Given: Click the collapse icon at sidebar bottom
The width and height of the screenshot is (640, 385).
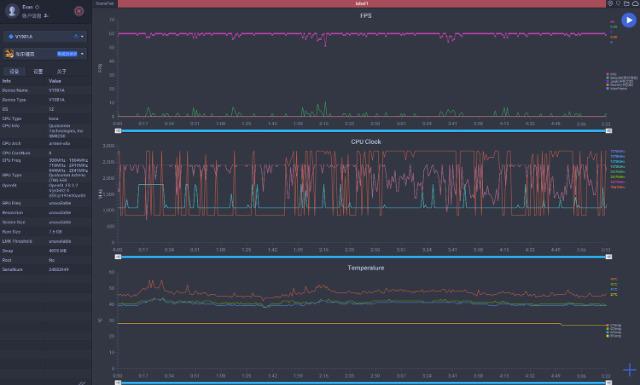Looking at the screenshot, I should [x=82, y=383].
